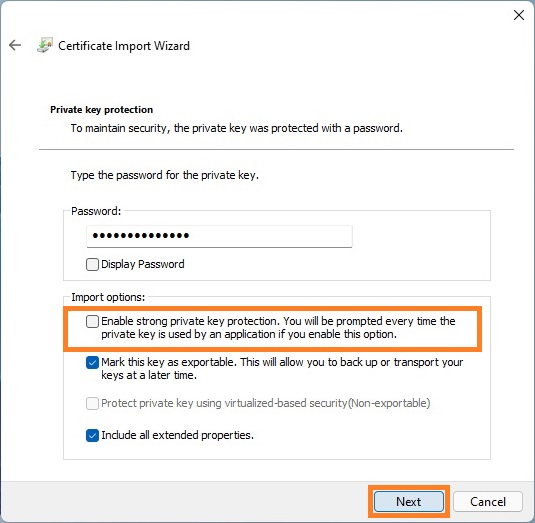Click the Certificate Import Wizard certificate icon

click(45, 45)
